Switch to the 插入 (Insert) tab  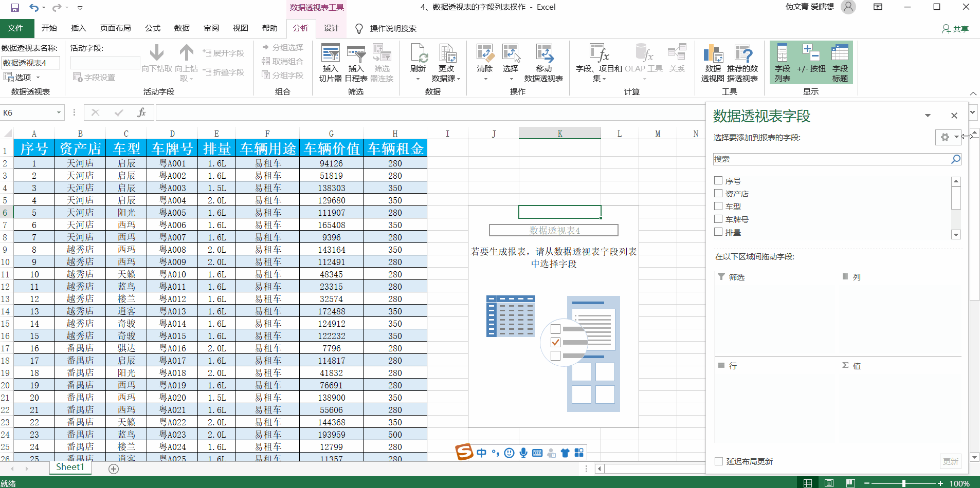click(78, 28)
